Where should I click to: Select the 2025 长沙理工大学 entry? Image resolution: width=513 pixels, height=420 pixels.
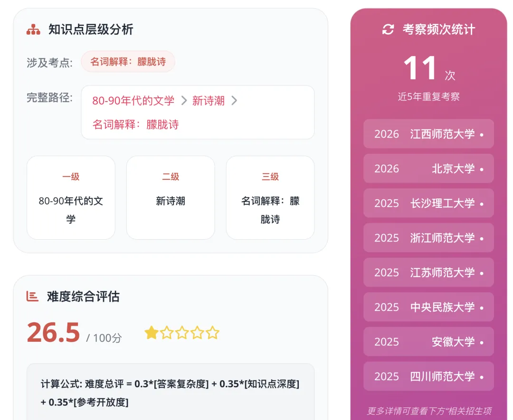(428, 203)
